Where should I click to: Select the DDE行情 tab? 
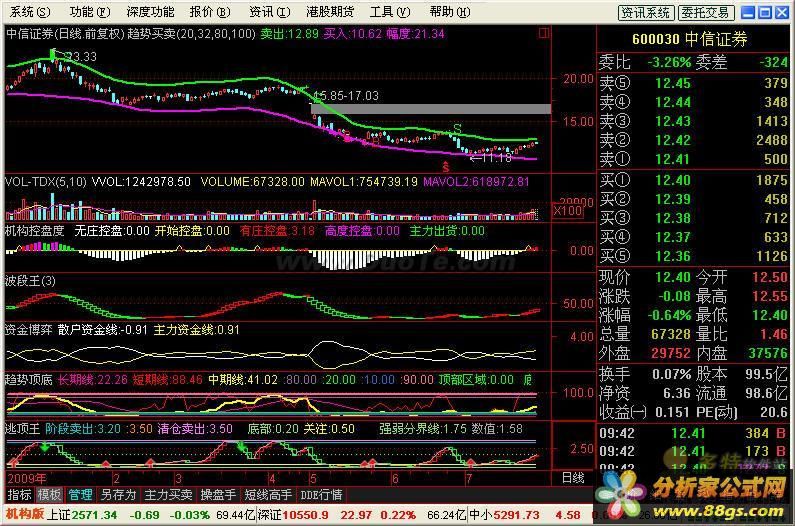click(321, 495)
